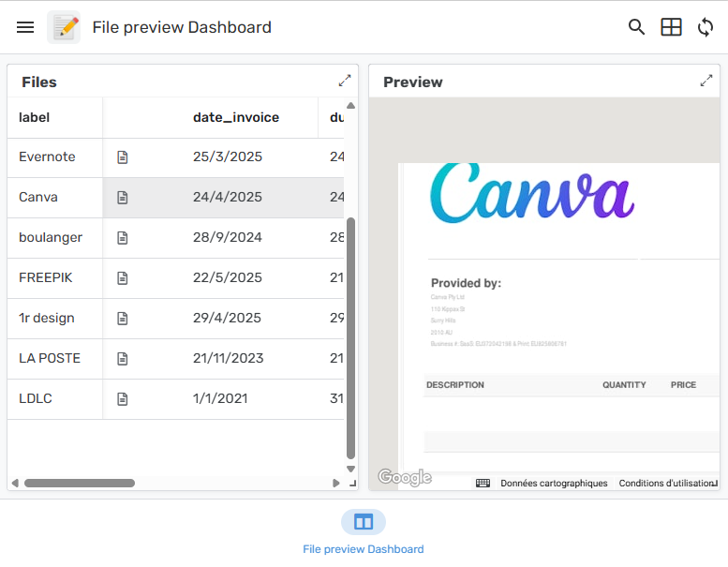Click date 25/3/2025 in Evernote row
The image size is (728, 567).
[x=228, y=157]
